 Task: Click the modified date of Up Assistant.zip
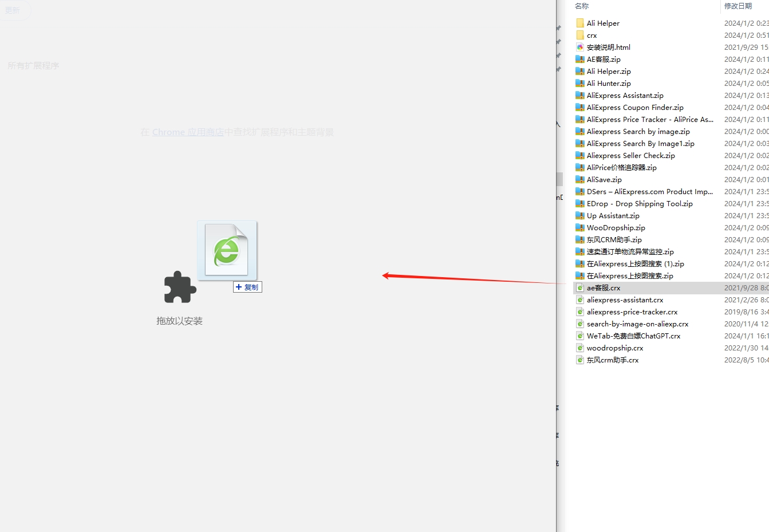coord(746,215)
